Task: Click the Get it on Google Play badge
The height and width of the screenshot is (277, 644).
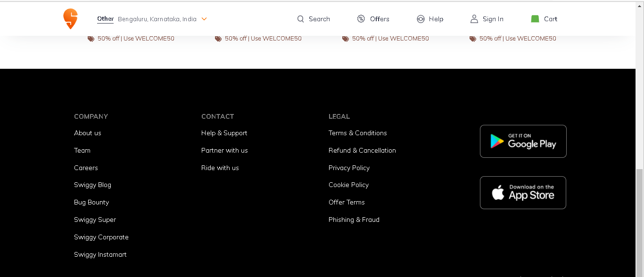Action: pos(523,141)
